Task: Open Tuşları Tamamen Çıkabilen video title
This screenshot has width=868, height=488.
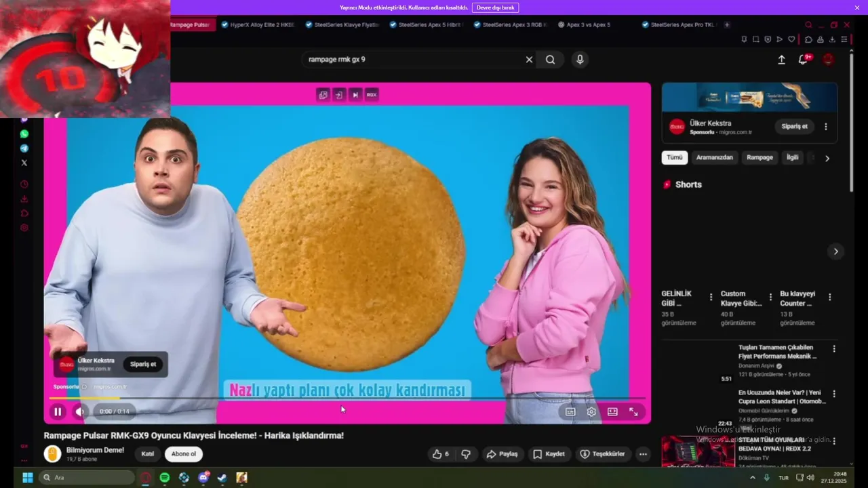Action: coord(777,352)
